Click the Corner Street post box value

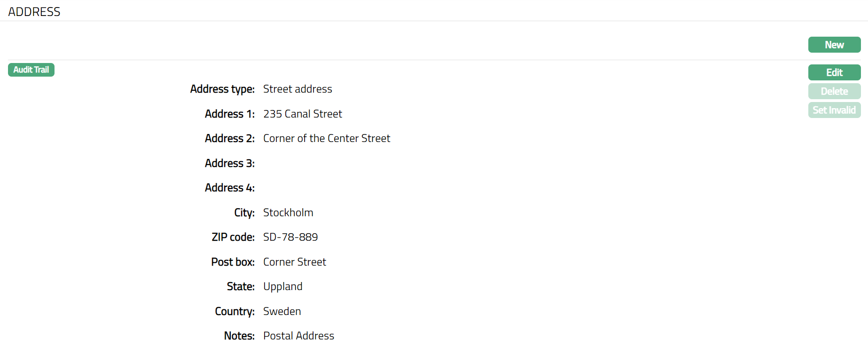[295, 262]
